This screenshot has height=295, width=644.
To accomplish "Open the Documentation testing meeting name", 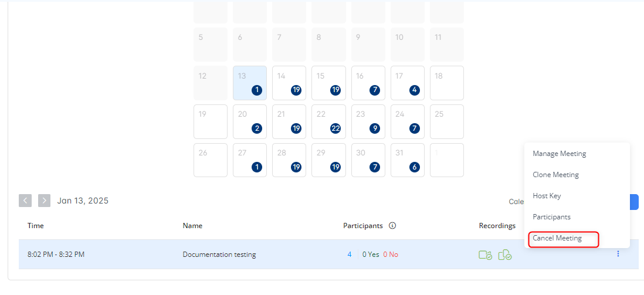I will [219, 255].
